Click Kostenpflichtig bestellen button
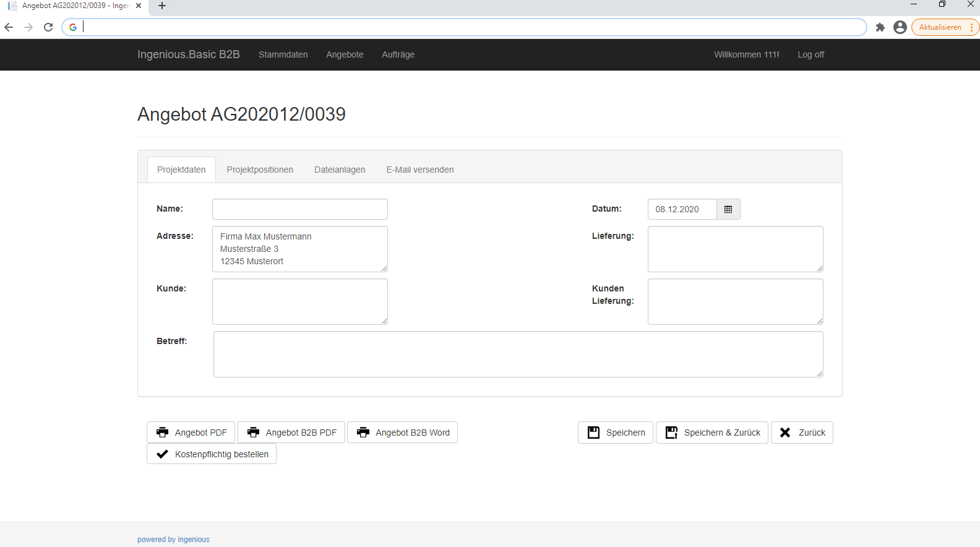Viewport: 980px width, 547px height. pyautogui.click(x=212, y=454)
